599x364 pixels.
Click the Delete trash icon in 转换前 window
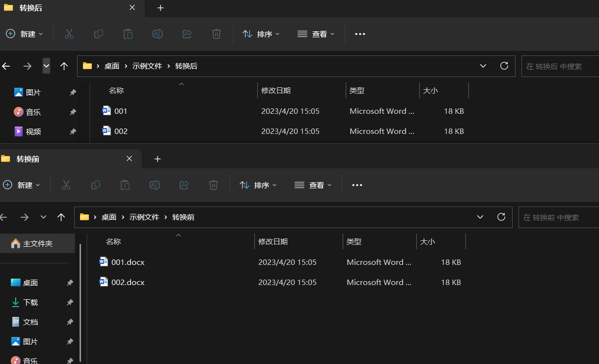(214, 185)
